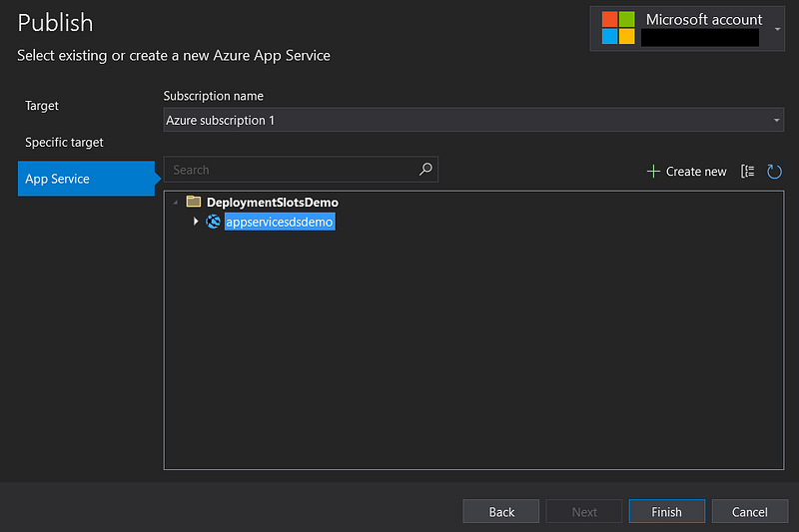Click the DeploymentSlotsDemo folder icon
The image size is (799, 532).
point(194,203)
